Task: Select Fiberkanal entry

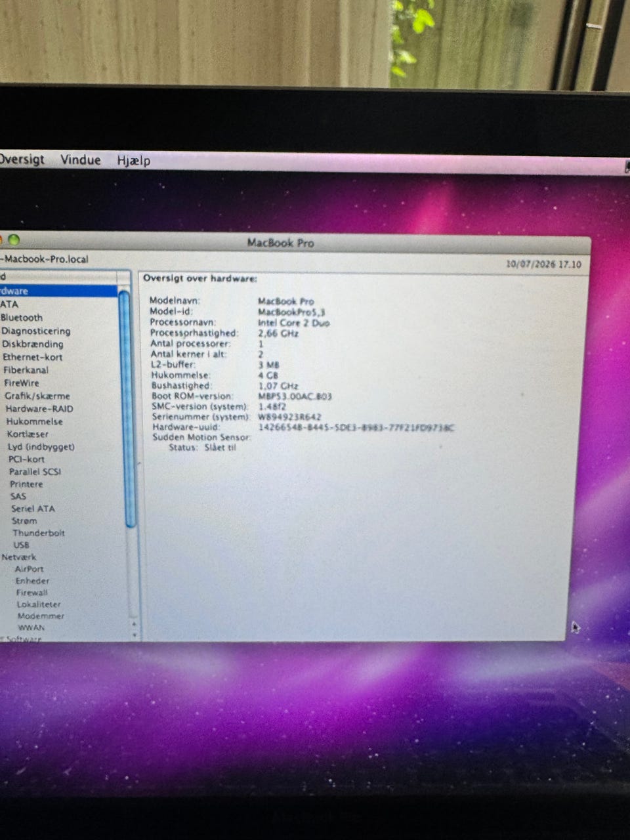Action: [26, 370]
